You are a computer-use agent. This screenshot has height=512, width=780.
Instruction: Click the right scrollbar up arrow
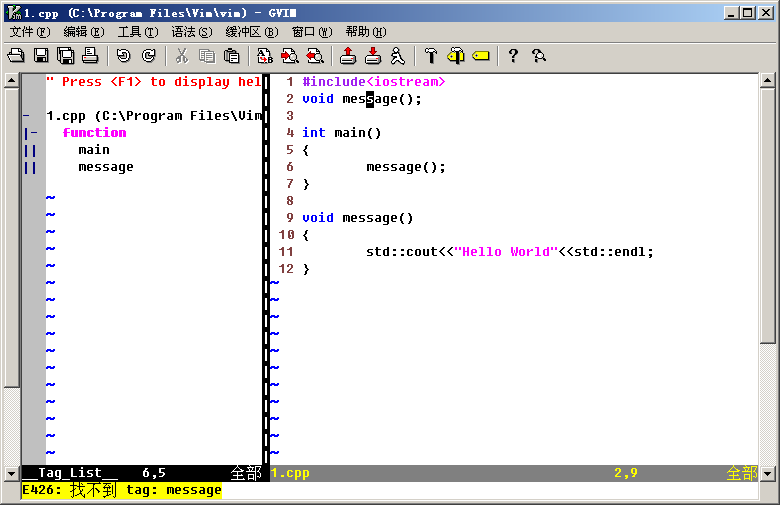(768, 80)
